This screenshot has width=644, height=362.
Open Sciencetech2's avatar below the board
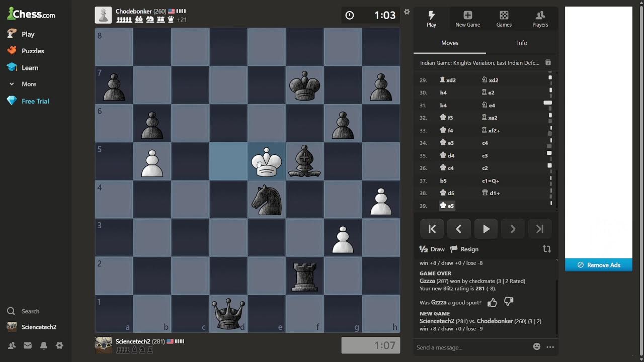103,345
